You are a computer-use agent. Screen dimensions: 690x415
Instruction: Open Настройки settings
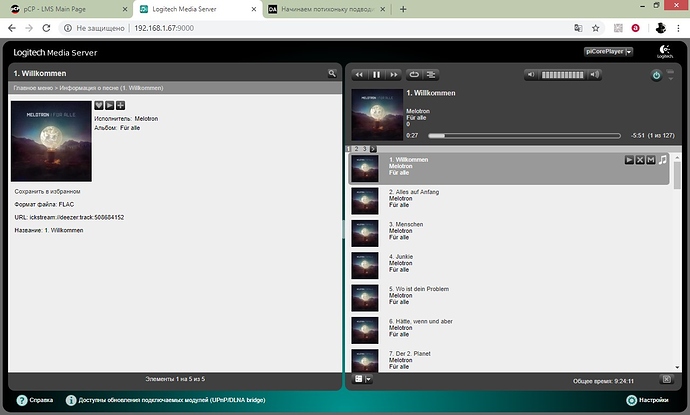point(647,400)
